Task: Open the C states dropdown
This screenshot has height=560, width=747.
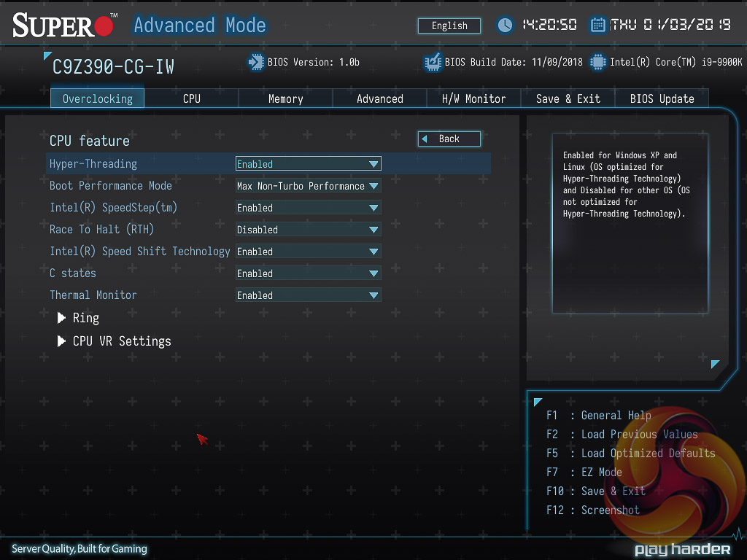Action: pyautogui.click(x=308, y=273)
